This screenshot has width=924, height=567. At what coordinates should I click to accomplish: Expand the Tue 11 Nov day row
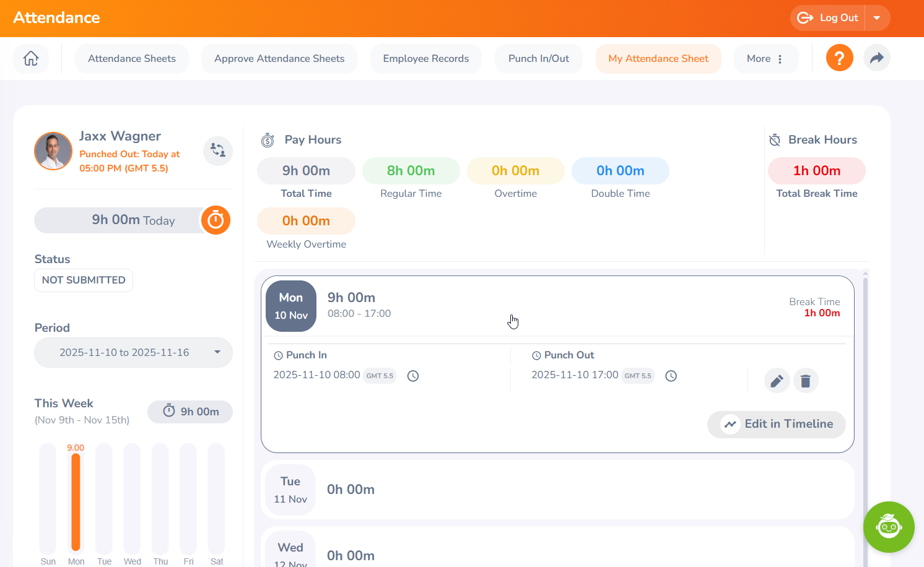pyautogui.click(x=557, y=490)
